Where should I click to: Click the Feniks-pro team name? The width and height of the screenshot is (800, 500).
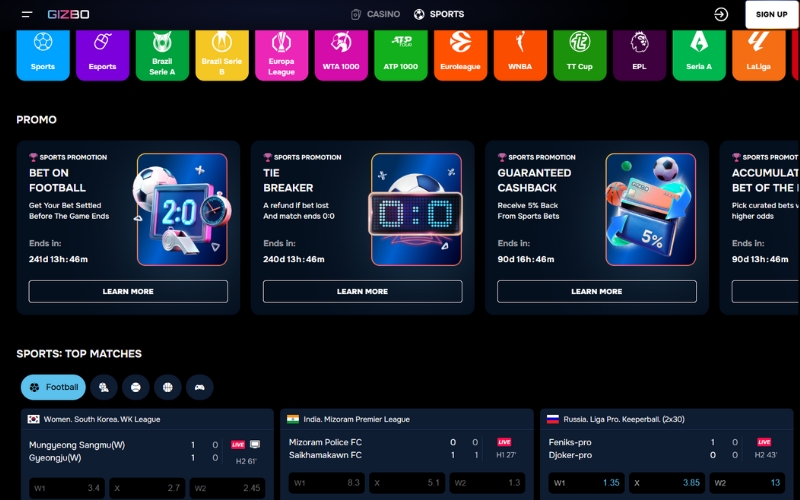(x=570, y=442)
